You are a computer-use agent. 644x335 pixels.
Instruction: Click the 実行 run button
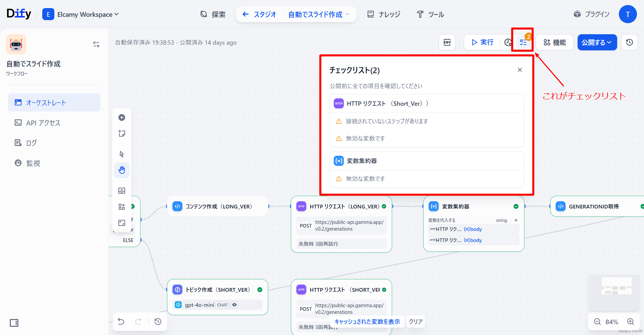[482, 42]
